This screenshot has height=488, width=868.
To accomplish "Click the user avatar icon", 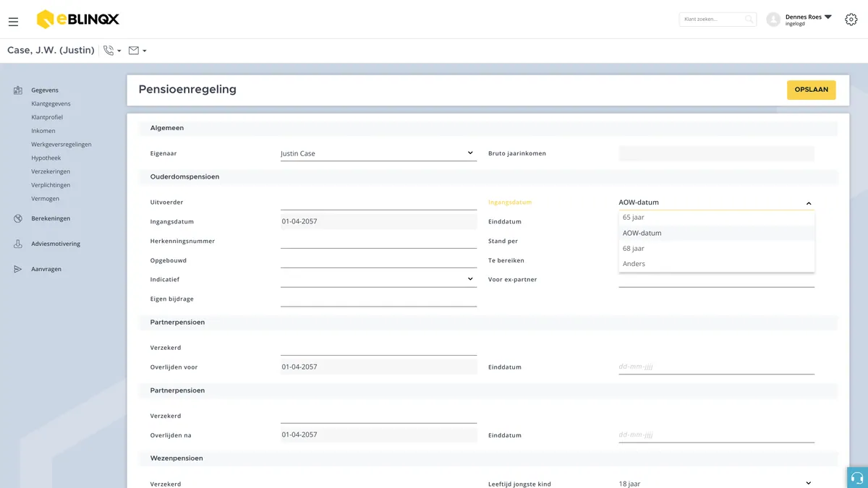I will point(773,20).
